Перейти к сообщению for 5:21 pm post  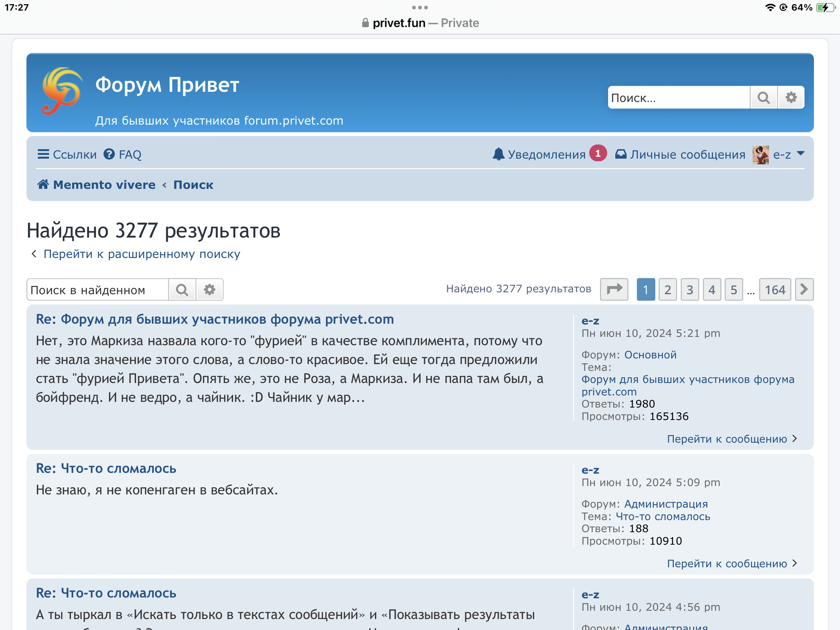pyautogui.click(x=732, y=439)
